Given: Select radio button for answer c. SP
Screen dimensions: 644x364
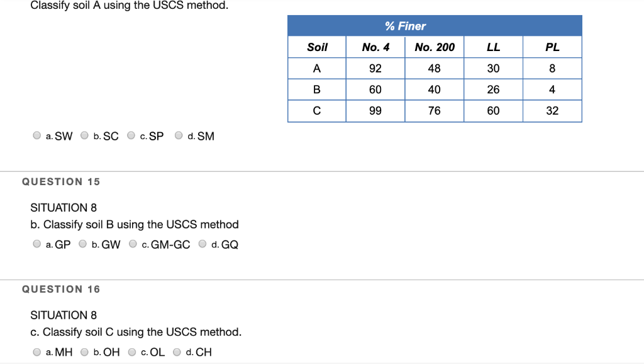Looking at the screenshot, I should click(131, 135).
